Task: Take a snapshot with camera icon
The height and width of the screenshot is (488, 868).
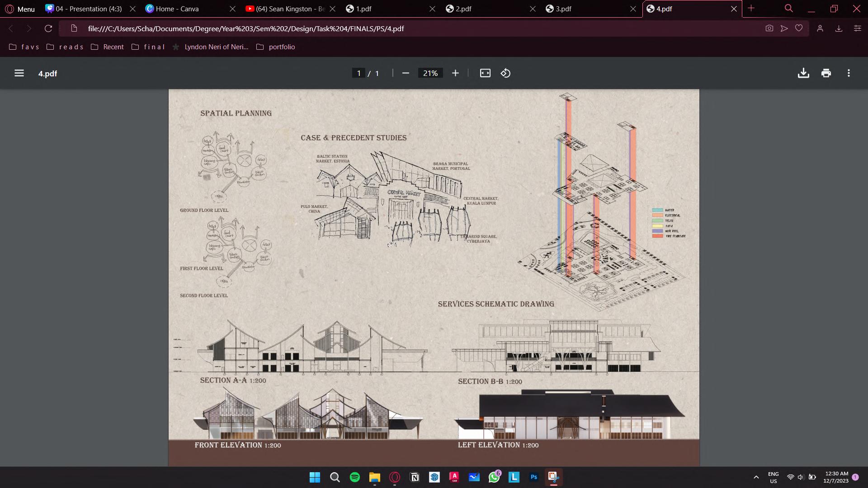Action: tap(769, 28)
